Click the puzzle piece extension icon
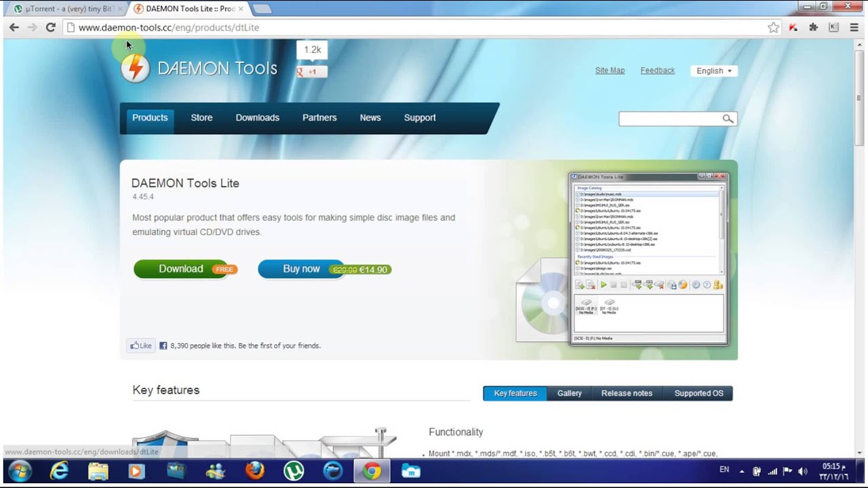 814,27
